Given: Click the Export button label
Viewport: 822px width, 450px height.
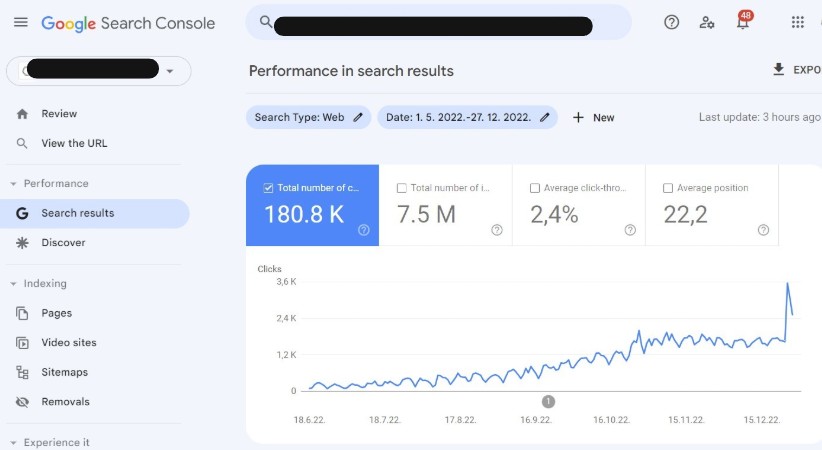Looking at the screenshot, I should 807,70.
